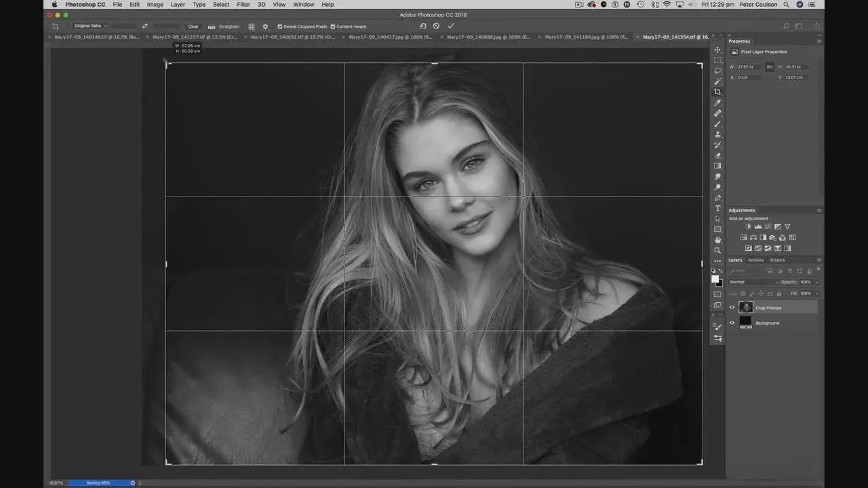Click the white foreground color swatch
This screenshot has width=868, height=488.
point(715,279)
